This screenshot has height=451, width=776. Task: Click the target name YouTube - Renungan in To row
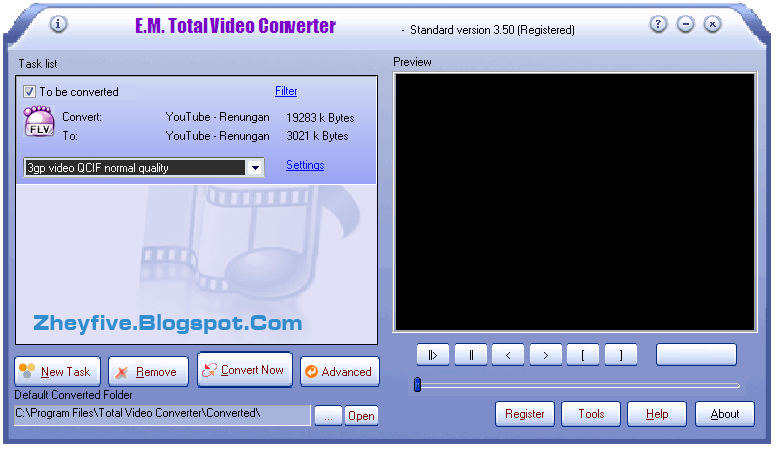point(217,136)
